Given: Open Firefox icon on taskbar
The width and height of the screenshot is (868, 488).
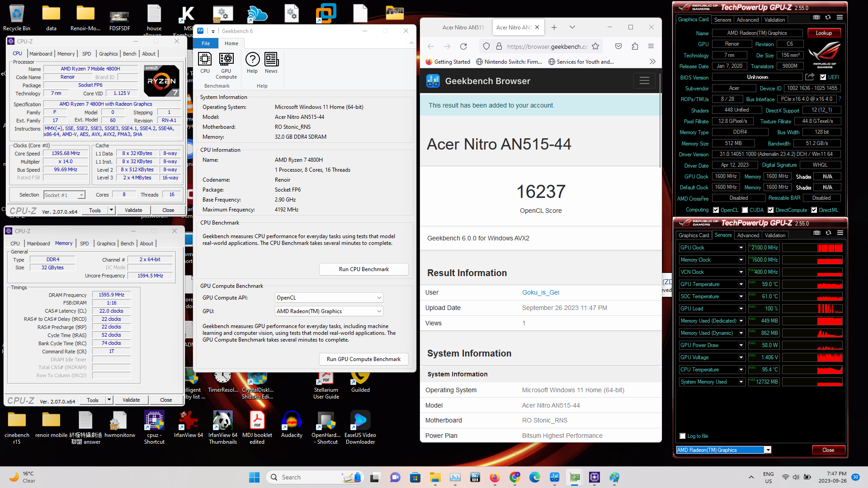Looking at the screenshot, I should pyautogui.click(x=495, y=477).
